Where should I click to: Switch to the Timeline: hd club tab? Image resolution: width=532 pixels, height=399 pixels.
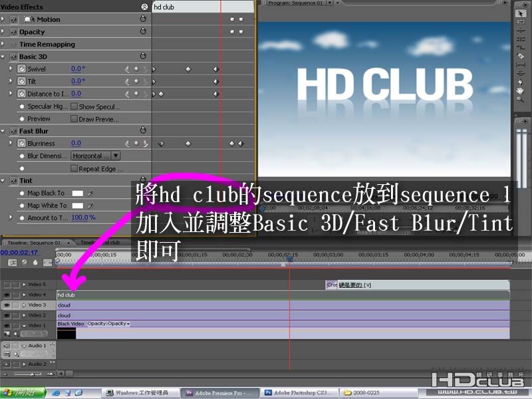coord(100,242)
